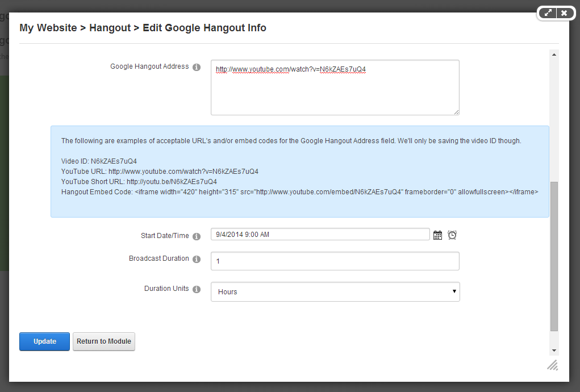Viewport: 580px width, 392px height.
Task: Open the alarm clock time picker
Action: 452,235
